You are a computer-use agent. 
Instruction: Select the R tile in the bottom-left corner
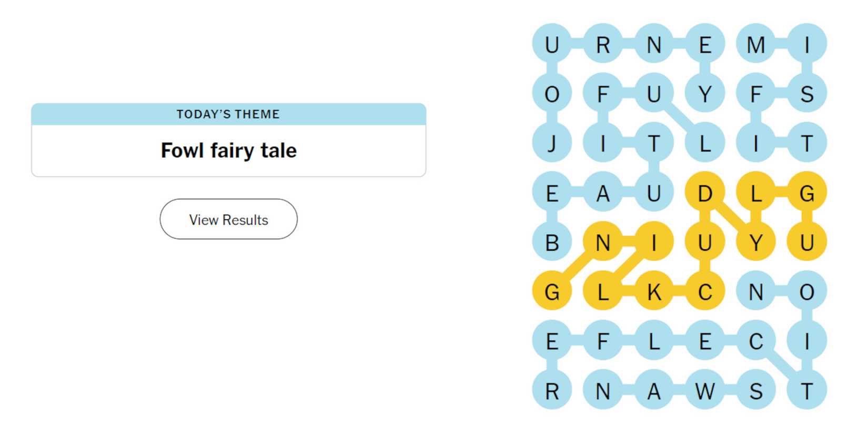point(552,391)
